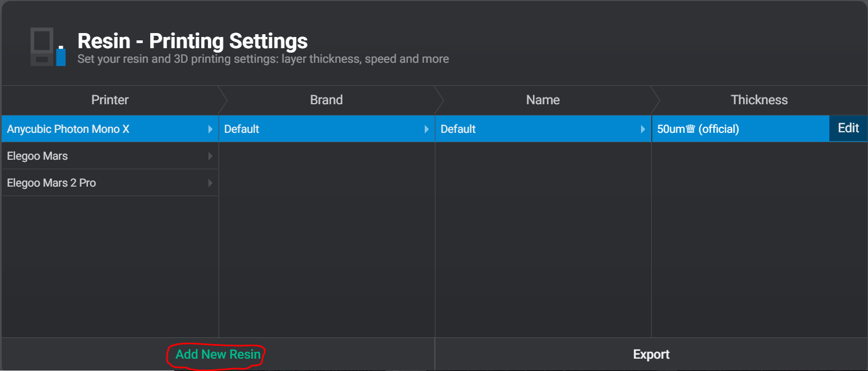Expand the arrow next to Elegoo Mars
This screenshot has width=868, height=371.
point(210,156)
